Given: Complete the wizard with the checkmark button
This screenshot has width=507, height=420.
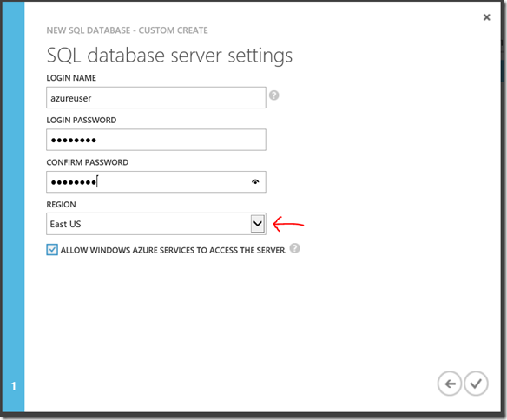Looking at the screenshot, I should (x=476, y=384).
